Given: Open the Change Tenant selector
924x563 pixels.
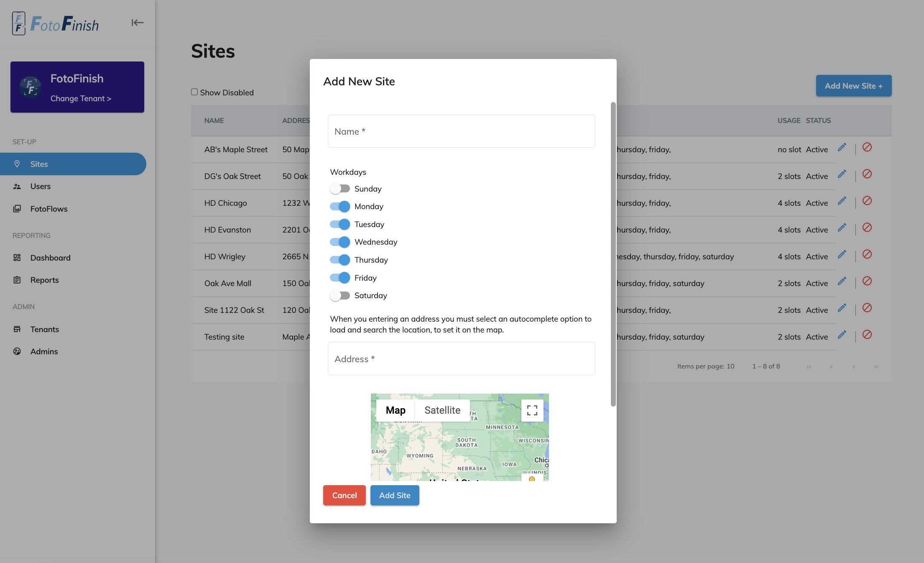Looking at the screenshot, I should click(x=81, y=98).
